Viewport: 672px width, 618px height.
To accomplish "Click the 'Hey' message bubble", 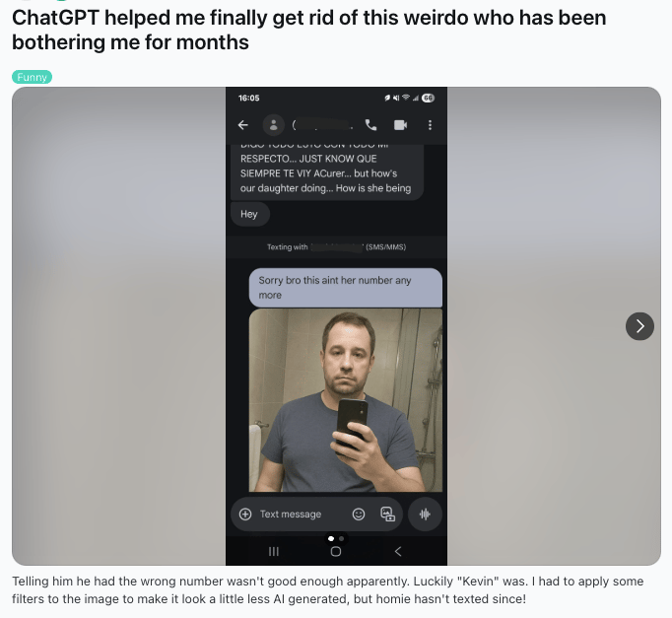I will coord(250,214).
